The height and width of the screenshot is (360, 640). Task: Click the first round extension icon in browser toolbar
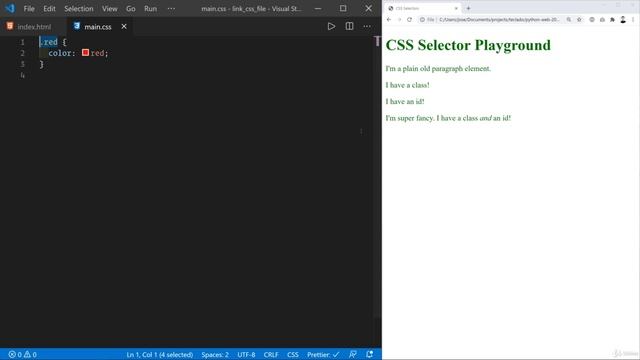point(592,20)
